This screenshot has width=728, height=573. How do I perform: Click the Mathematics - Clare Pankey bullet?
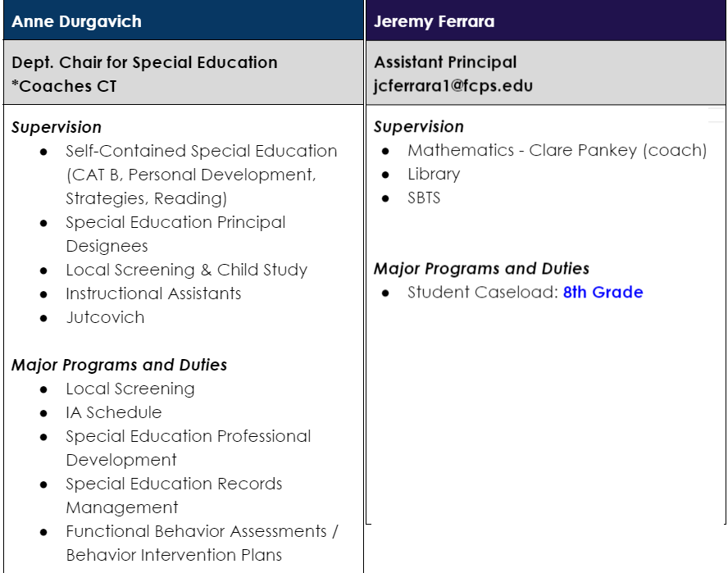(x=557, y=151)
